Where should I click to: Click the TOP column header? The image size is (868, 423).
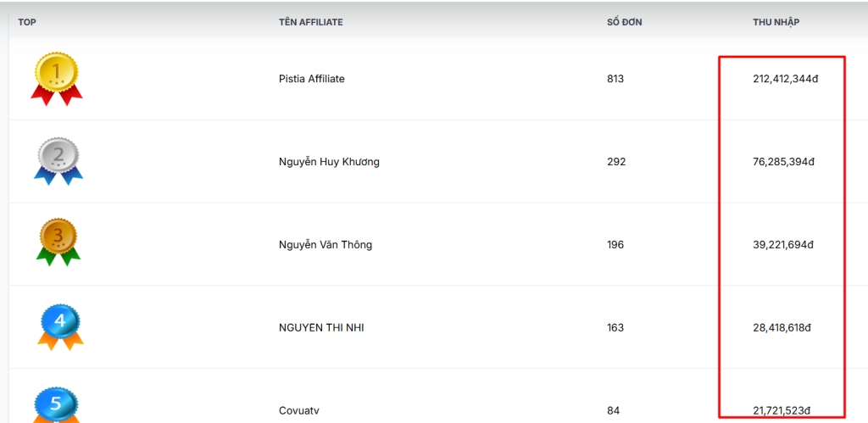pyautogui.click(x=27, y=22)
